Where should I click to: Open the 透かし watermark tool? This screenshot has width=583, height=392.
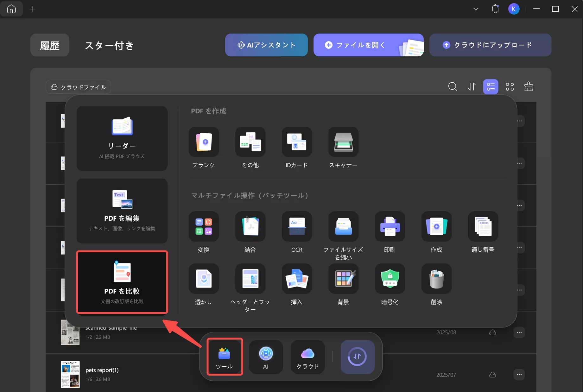pyautogui.click(x=204, y=279)
